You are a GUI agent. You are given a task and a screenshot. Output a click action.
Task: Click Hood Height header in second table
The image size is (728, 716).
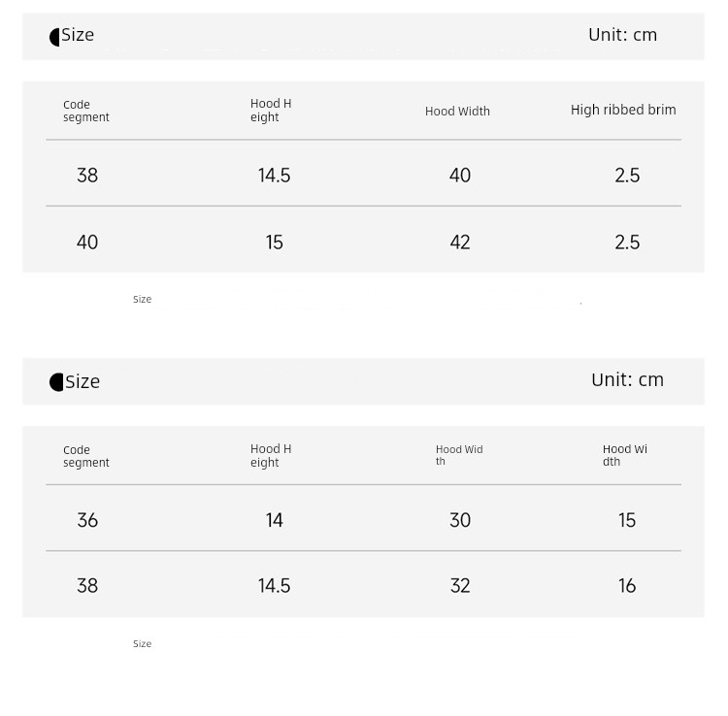point(271,456)
